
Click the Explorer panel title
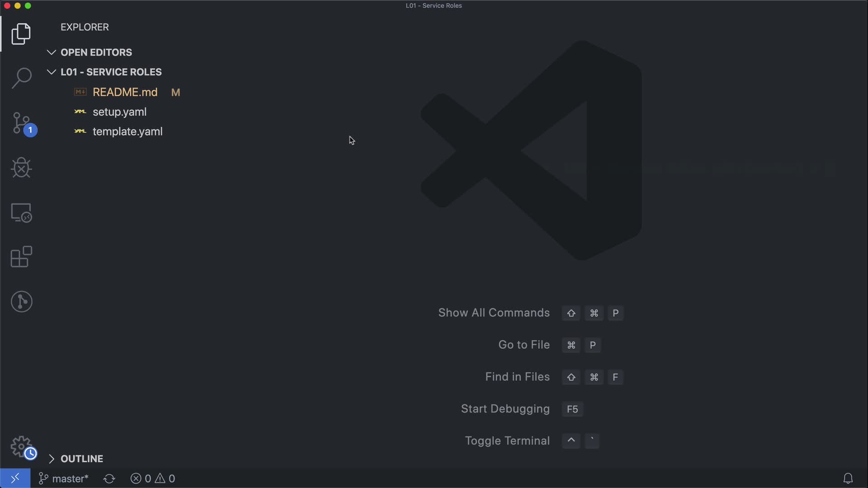[85, 27]
